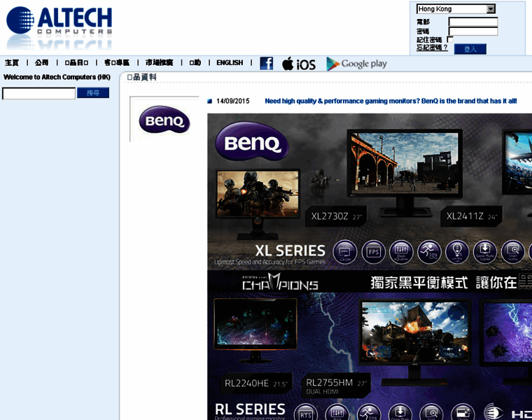Open the Facebook page icon
This screenshot has height=420, width=532.
tap(266, 64)
